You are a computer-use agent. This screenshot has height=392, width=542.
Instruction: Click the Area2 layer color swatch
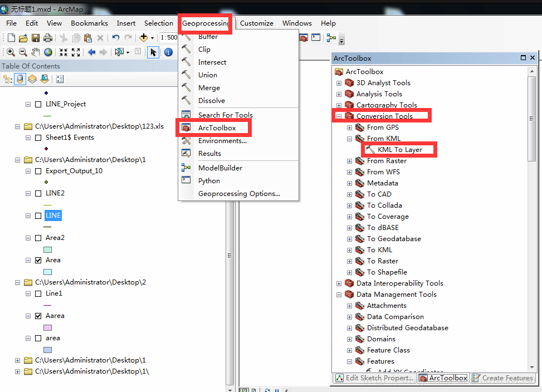(x=48, y=249)
